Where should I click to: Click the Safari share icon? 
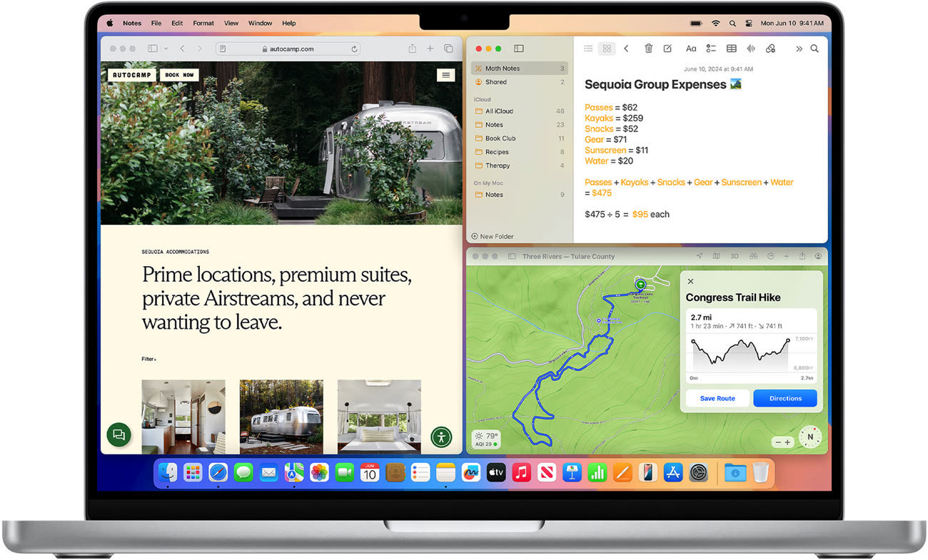point(412,49)
